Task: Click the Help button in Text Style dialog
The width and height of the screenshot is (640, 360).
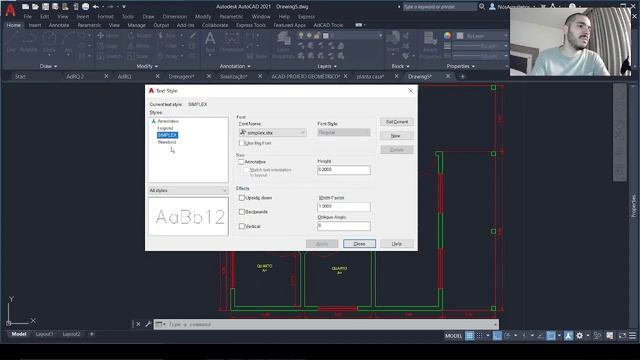Action: [x=397, y=244]
